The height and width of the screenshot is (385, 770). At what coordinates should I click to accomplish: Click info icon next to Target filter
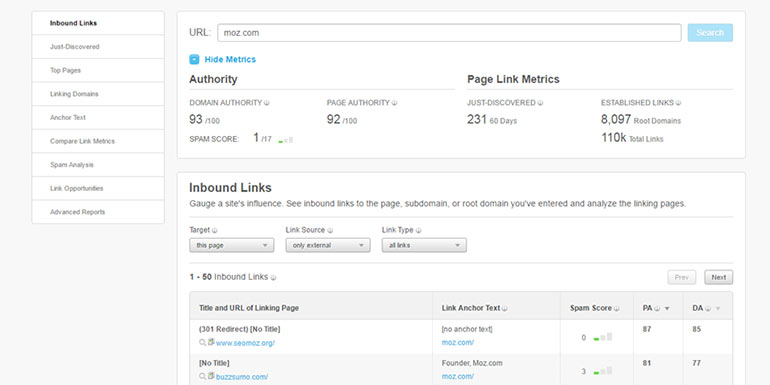[x=215, y=230]
